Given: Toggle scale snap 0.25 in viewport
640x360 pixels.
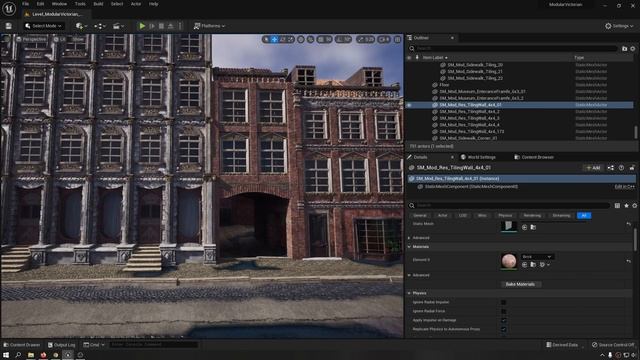Looking at the screenshot, I should coord(365,39).
